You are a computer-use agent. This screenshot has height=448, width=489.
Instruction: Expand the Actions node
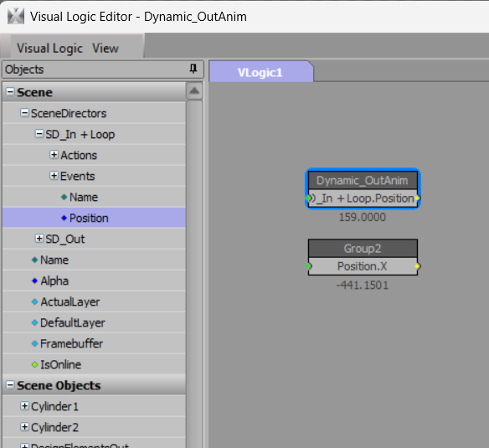pos(54,155)
